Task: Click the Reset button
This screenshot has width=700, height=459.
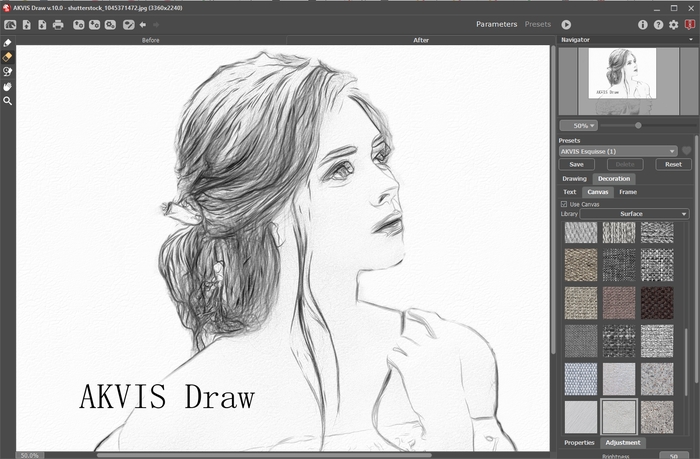Action: pyautogui.click(x=673, y=164)
